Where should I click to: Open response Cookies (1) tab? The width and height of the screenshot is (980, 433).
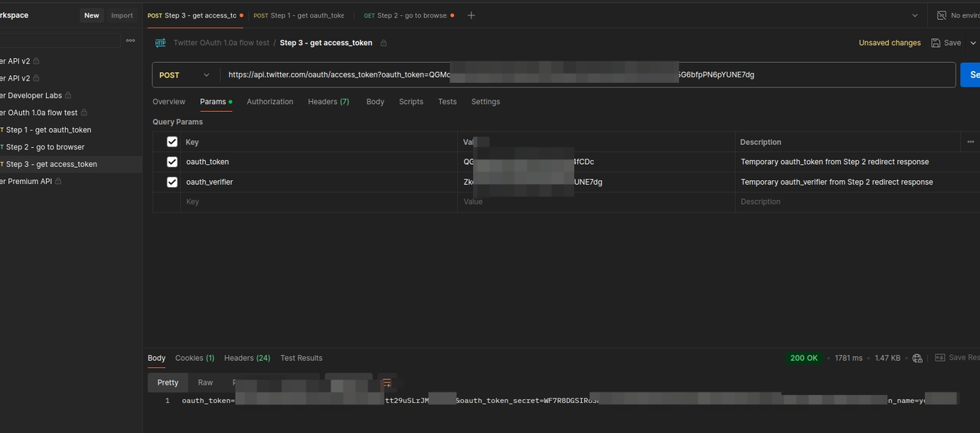(x=194, y=358)
